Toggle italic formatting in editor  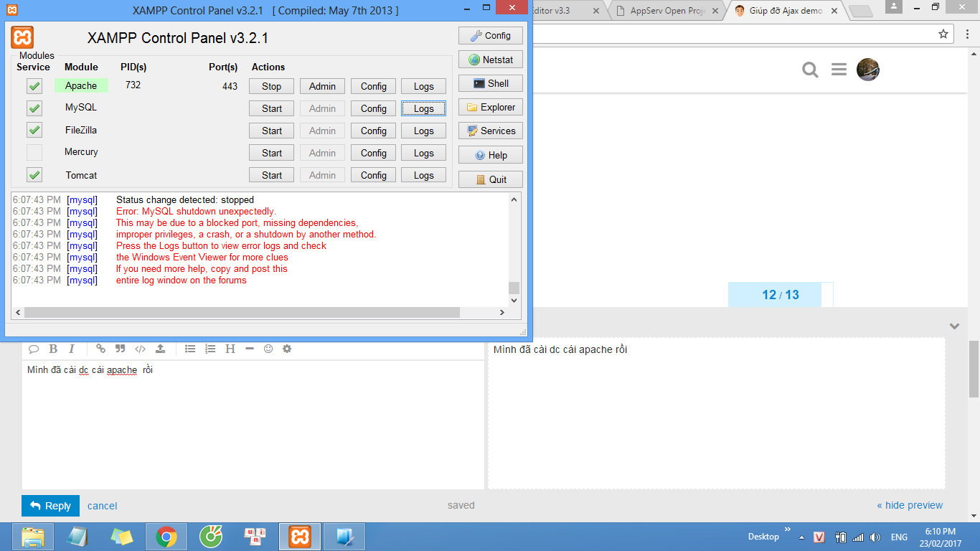(x=72, y=349)
